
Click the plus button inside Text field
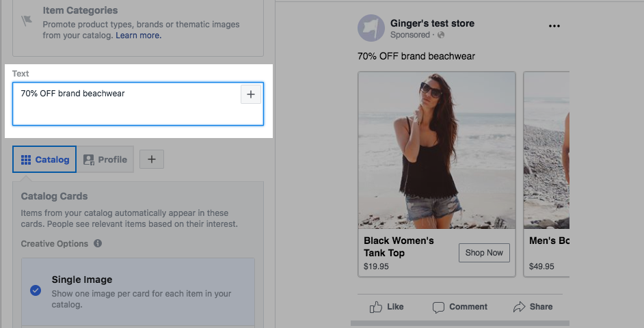[251, 95]
